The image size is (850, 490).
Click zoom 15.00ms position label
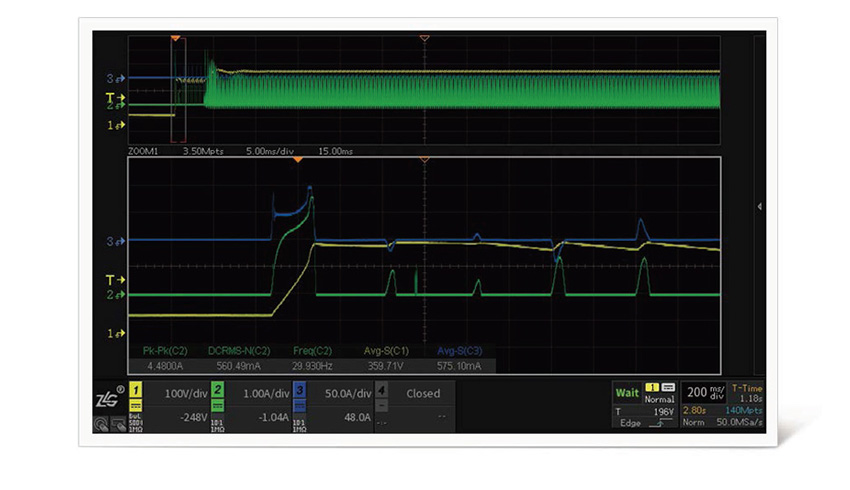[335, 151]
